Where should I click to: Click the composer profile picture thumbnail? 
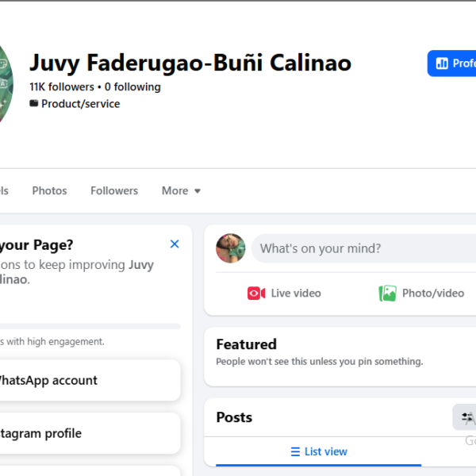(231, 248)
